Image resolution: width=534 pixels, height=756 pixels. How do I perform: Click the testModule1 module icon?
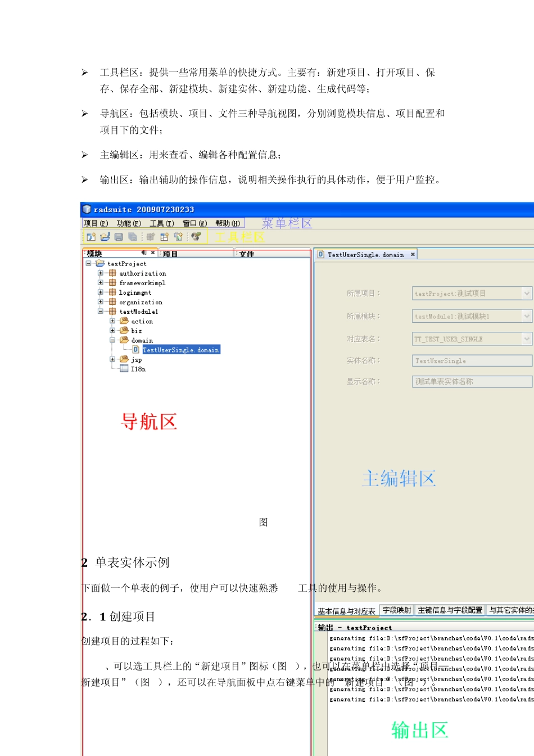pos(112,311)
